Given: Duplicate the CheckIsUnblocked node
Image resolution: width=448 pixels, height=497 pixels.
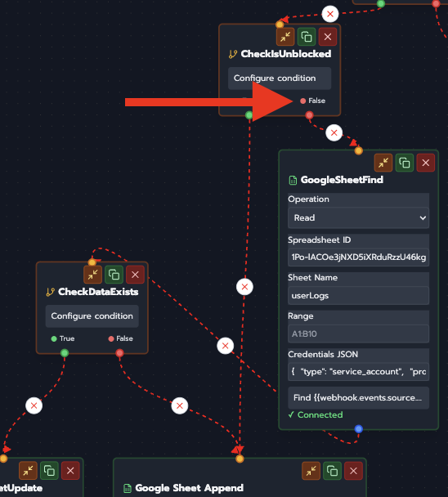Looking at the screenshot, I should 307,37.
